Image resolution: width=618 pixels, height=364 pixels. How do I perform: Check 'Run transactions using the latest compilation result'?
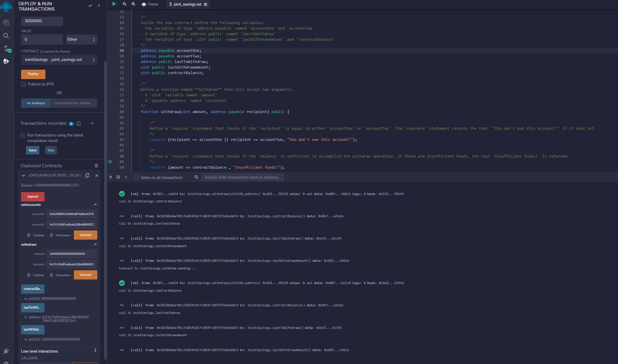(23, 135)
